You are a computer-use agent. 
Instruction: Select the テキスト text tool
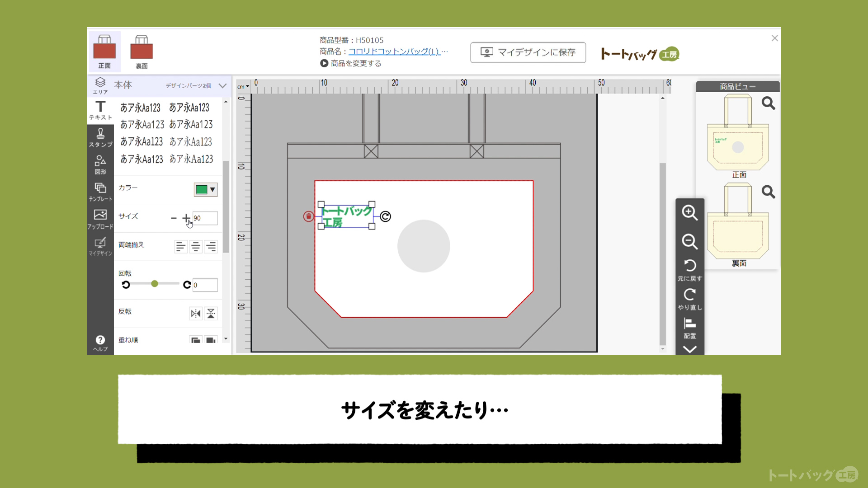[100, 110]
